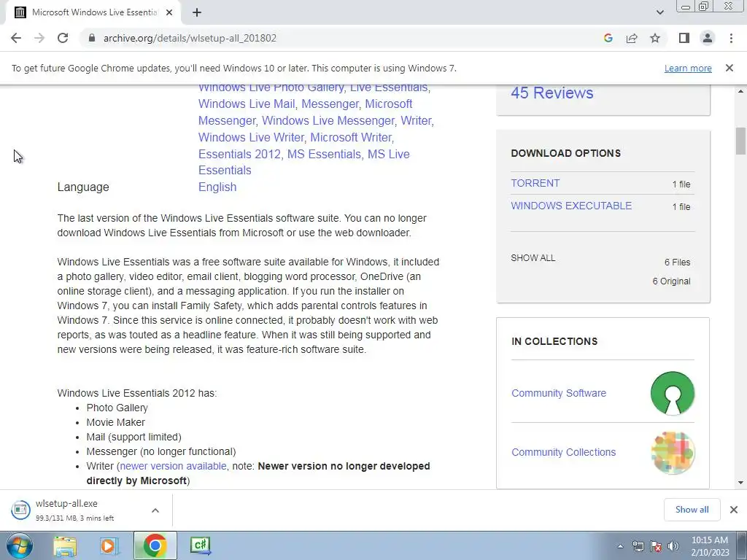Screen dimensions: 747x560
Task: Open the Windows Live Mail topic link
Action: point(247,104)
